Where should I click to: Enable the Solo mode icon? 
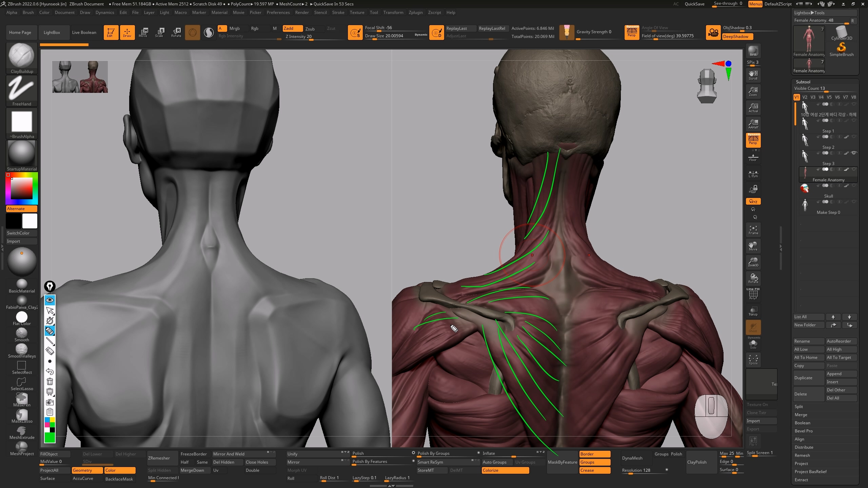tap(753, 344)
